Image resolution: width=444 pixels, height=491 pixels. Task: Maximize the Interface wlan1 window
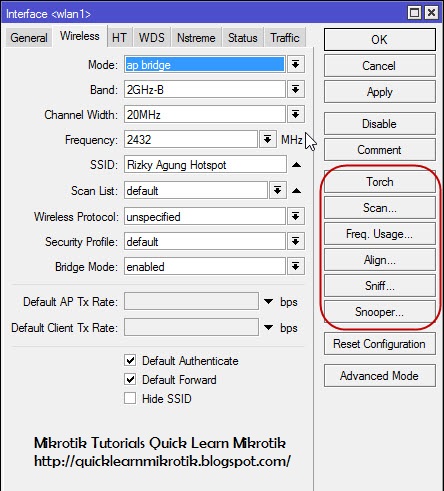[414, 13]
